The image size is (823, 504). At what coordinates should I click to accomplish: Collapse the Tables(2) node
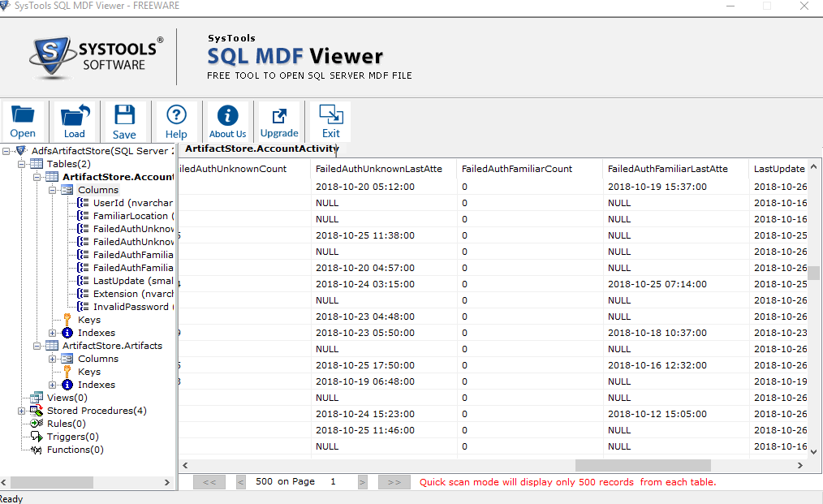[22, 164]
